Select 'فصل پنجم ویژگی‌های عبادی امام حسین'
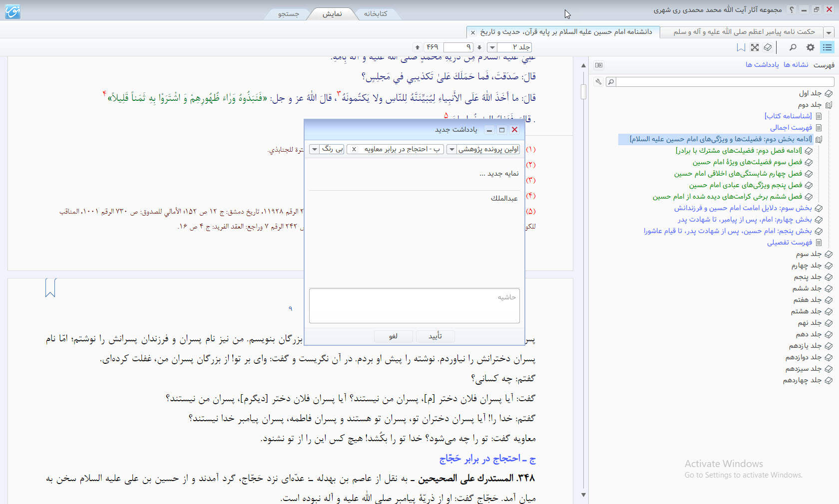The height and width of the screenshot is (504, 839). [746, 185]
